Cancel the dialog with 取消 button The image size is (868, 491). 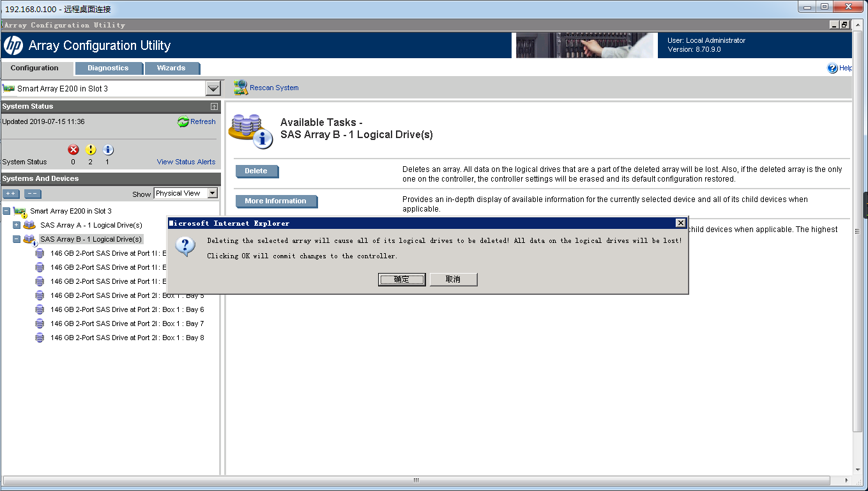(x=453, y=279)
